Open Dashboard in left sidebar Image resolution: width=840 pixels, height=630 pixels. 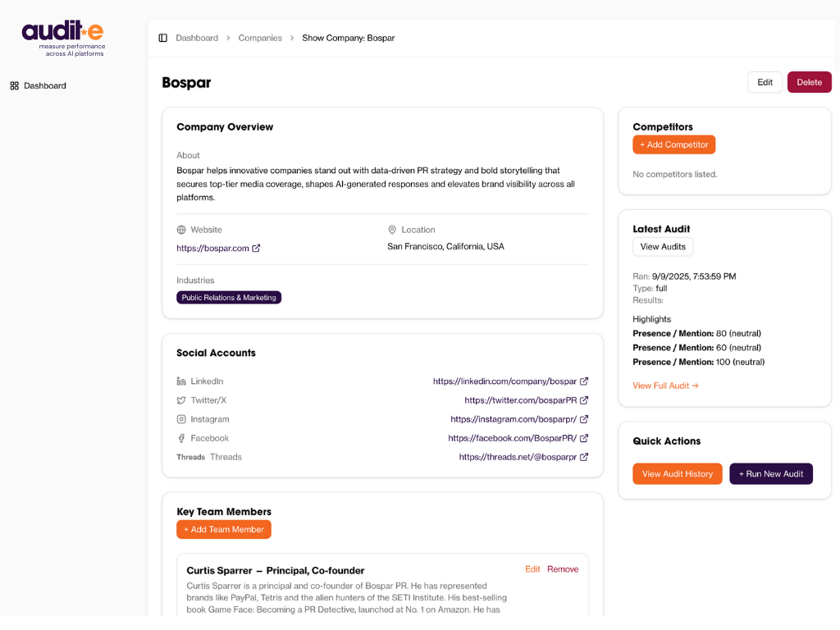44,85
